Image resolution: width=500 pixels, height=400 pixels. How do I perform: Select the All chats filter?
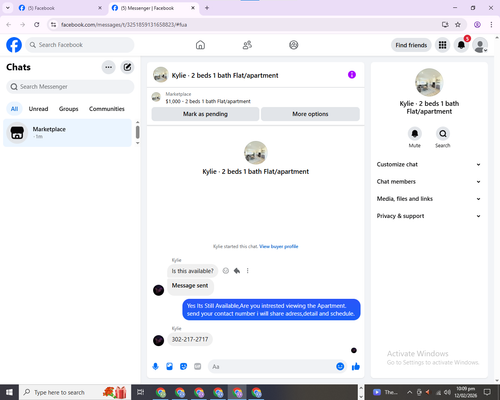point(14,109)
